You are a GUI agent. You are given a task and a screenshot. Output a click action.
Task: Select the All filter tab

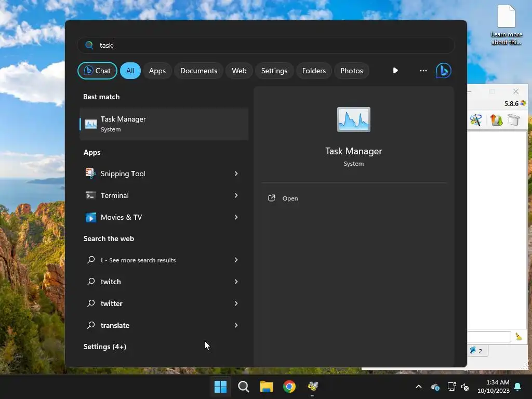(x=130, y=71)
